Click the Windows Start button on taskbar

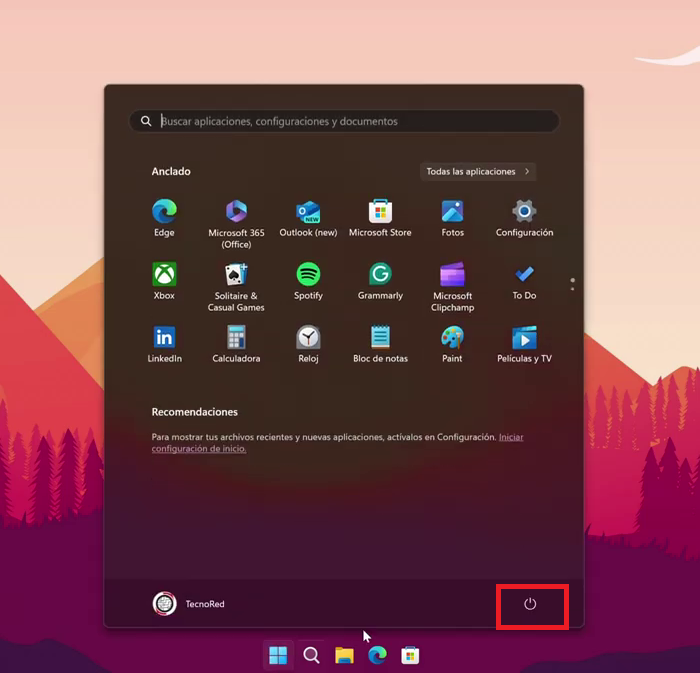pyautogui.click(x=278, y=655)
